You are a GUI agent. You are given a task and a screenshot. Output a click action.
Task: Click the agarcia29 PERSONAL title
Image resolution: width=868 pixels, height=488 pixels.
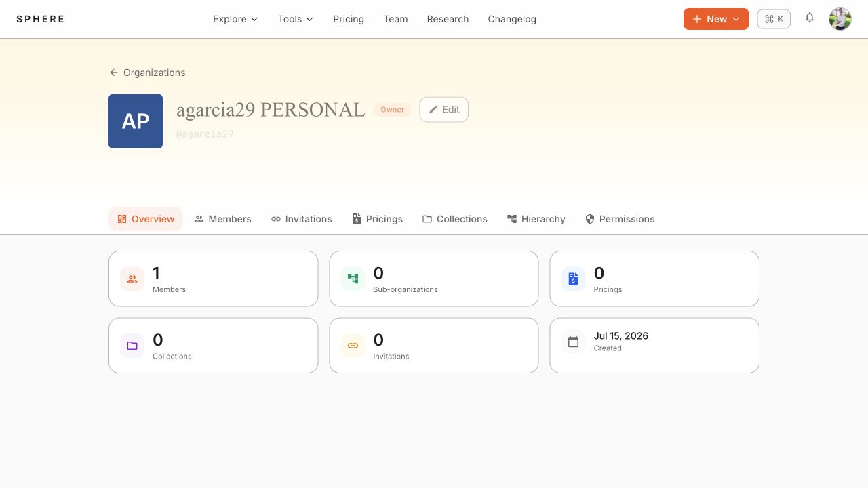coord(271,110)
